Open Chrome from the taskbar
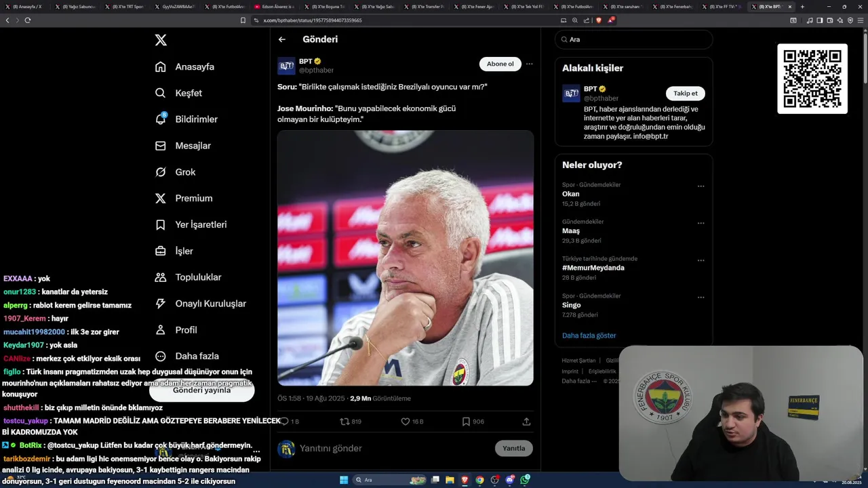 479,480
